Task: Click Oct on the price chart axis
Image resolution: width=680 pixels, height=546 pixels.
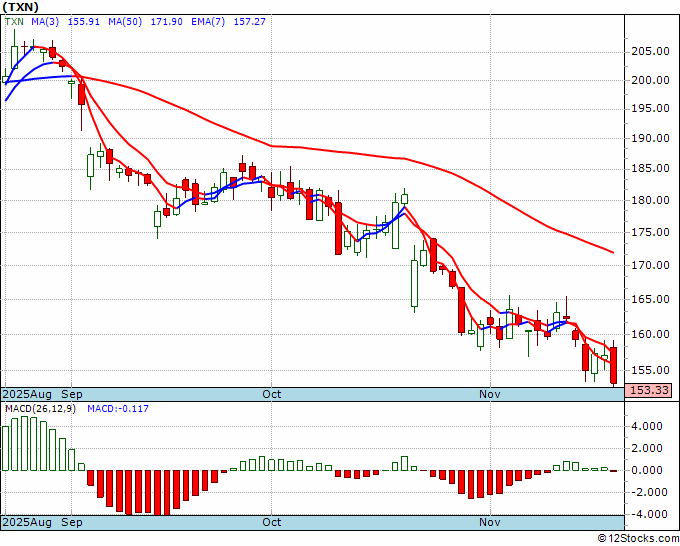Action: pos(271,394)
